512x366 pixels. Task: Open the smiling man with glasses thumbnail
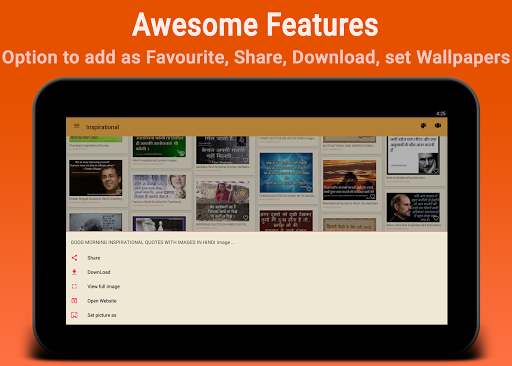click(96, 178)
